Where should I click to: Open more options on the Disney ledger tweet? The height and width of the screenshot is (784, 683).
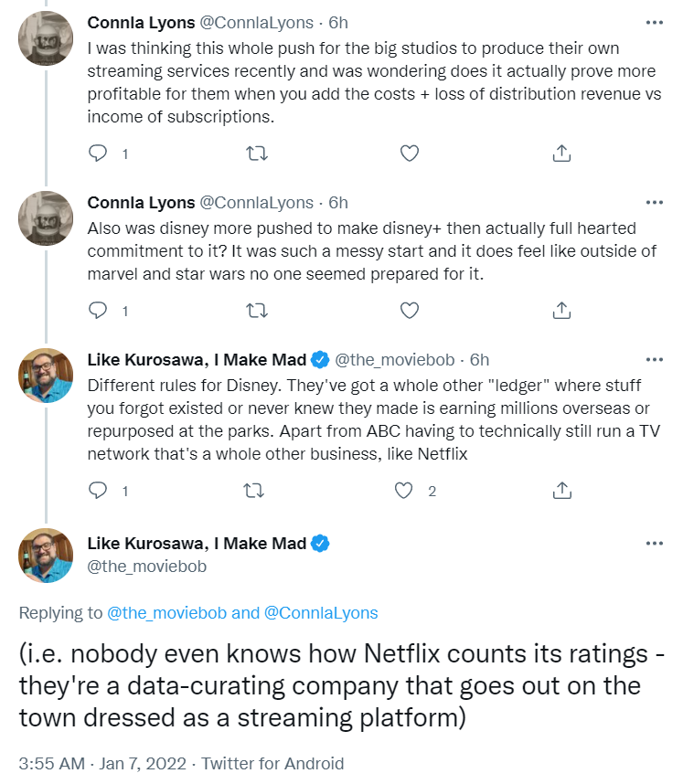click(654, 359)
